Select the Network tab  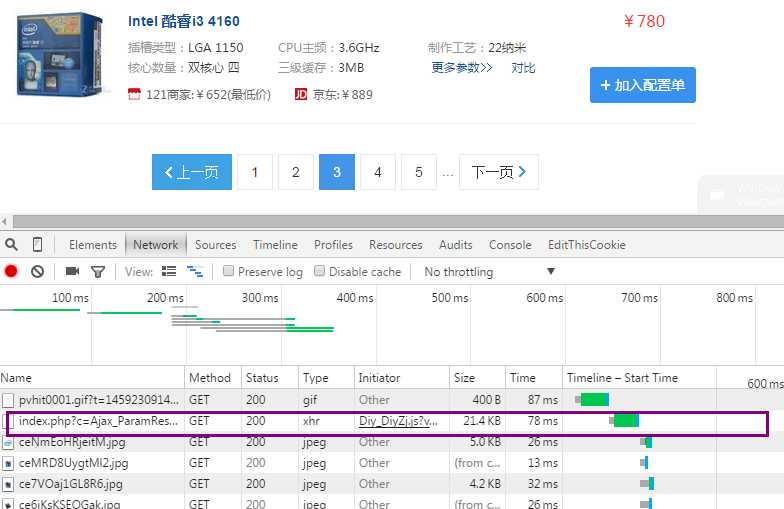click(x=156, y=244)
